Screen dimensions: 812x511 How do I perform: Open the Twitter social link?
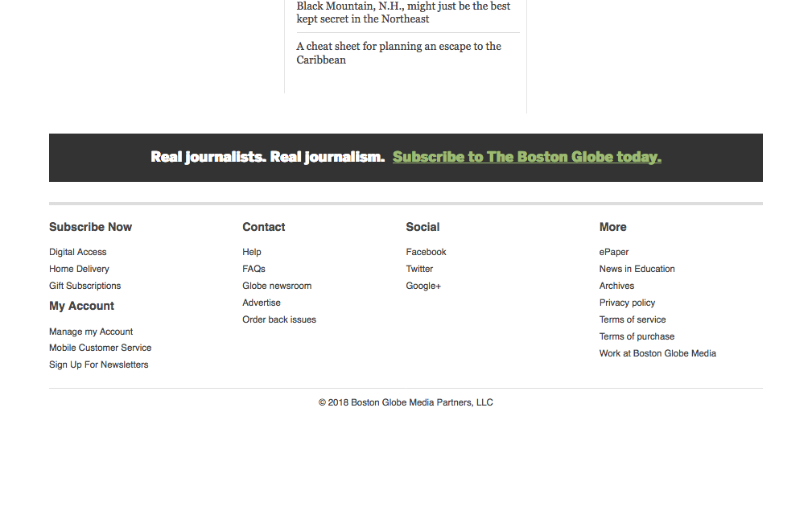tap(419, 270)
